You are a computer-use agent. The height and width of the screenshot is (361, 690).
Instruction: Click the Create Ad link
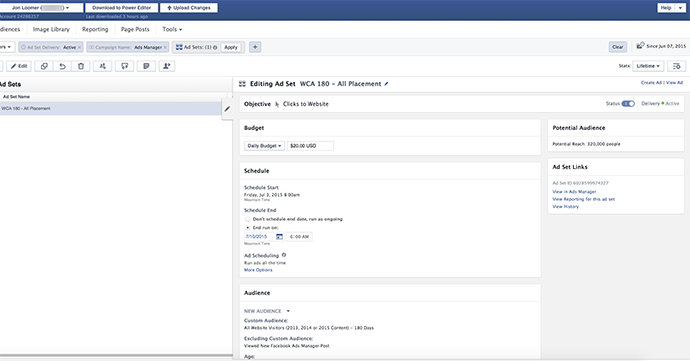click(x=651, y=82)
